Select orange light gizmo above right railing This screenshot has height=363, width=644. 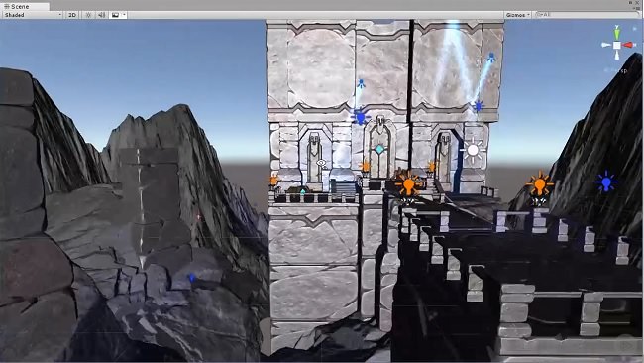click(539, 184)
